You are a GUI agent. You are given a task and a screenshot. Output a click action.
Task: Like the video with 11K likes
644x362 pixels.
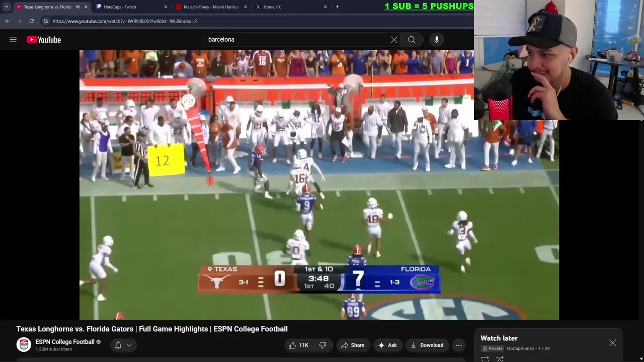298,345
